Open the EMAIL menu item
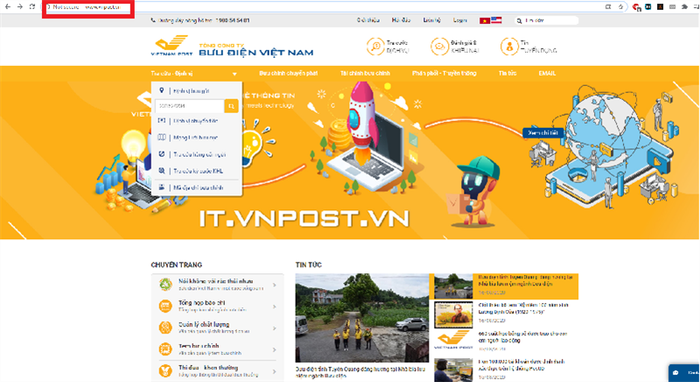Image resolution: width=700 pixels, height=382 pixels. coord(547,73)
